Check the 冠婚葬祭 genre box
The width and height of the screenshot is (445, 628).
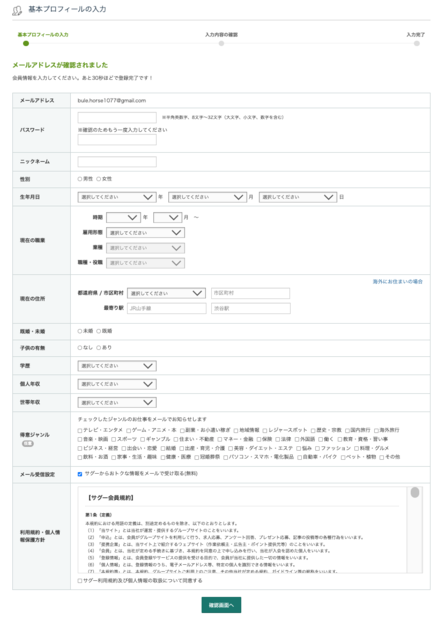pos(197,457)
